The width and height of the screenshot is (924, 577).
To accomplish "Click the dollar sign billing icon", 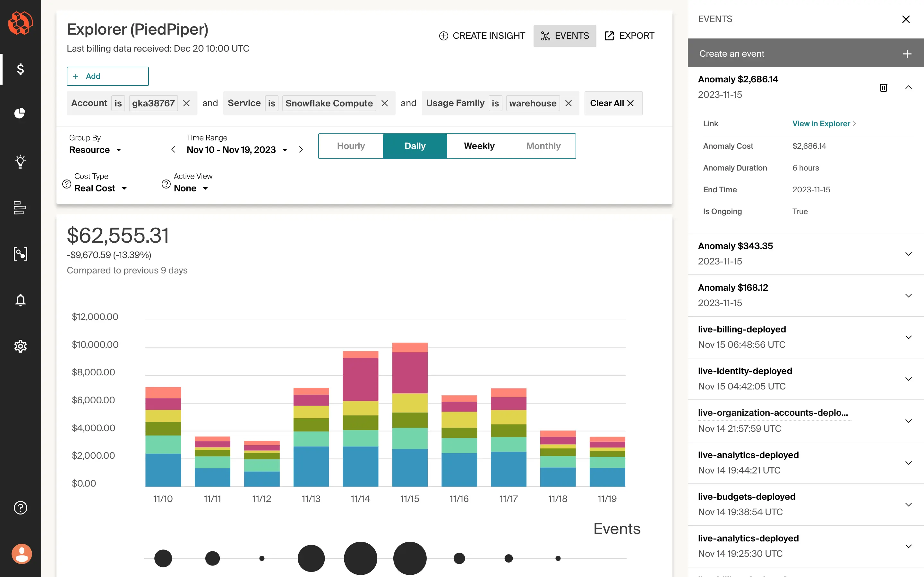I will tap(21, 69).
